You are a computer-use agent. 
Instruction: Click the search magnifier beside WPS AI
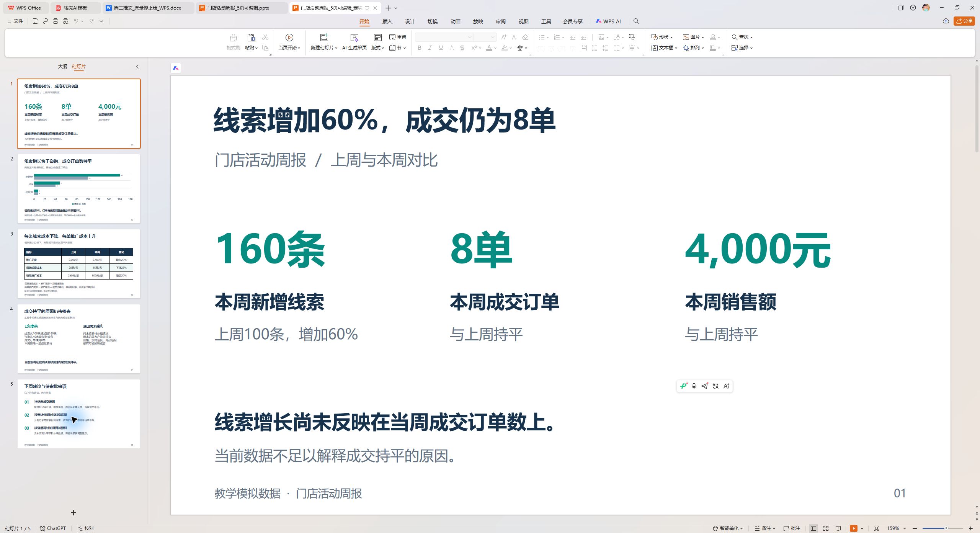click(x=636, y=21)
